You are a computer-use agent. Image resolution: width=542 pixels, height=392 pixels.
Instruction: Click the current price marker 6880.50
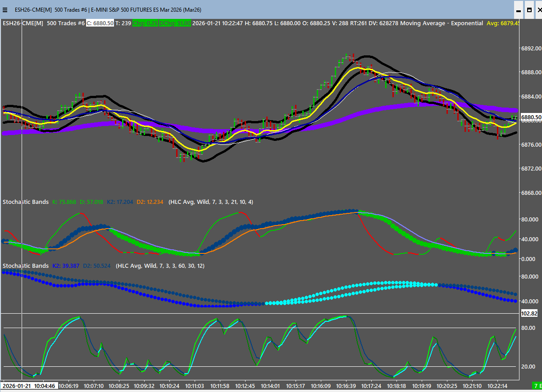(531, 117)
